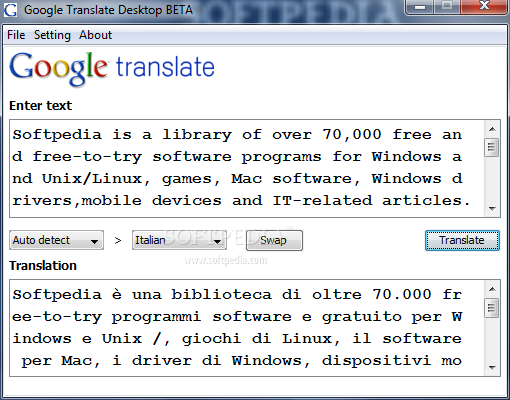Click inside the Enter text input box
Image resolution: width=510 pixels, height=400 pixels.
[247, 169]
